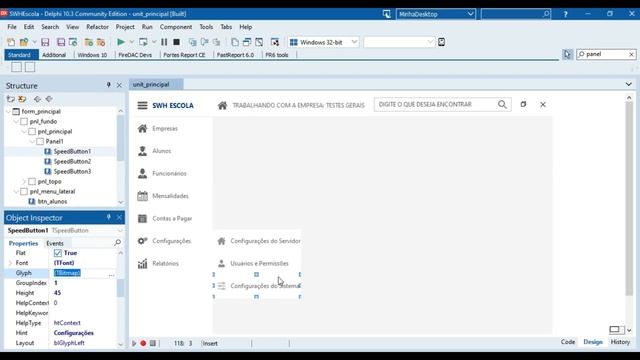Open the Refactor menu
Screen dimensions: 640x360
98,27
